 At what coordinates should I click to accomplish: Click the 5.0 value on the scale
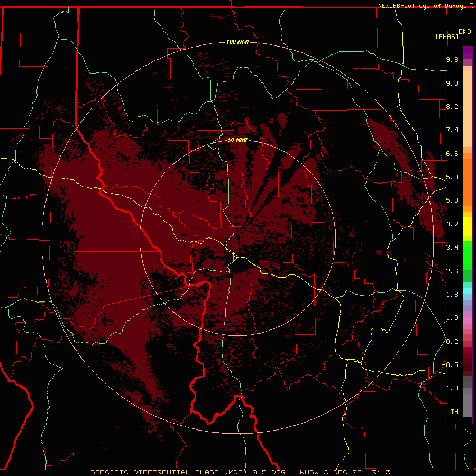tap(452, 200)
